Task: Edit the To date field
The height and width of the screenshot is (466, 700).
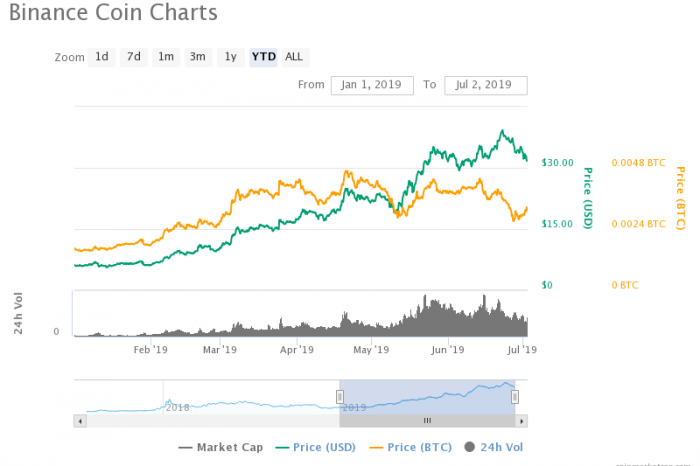Action: (486, 85)
